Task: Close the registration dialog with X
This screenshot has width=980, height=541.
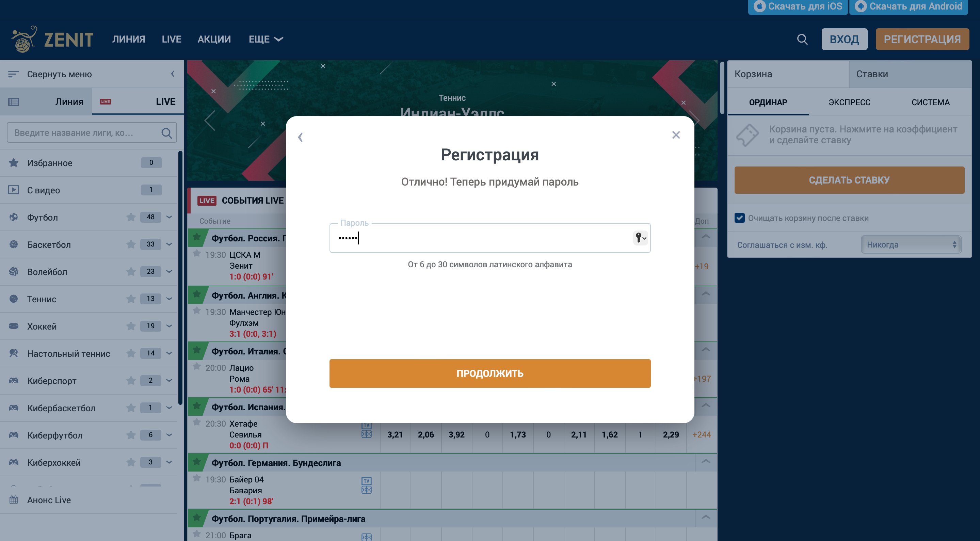Action: click(676, 135)
